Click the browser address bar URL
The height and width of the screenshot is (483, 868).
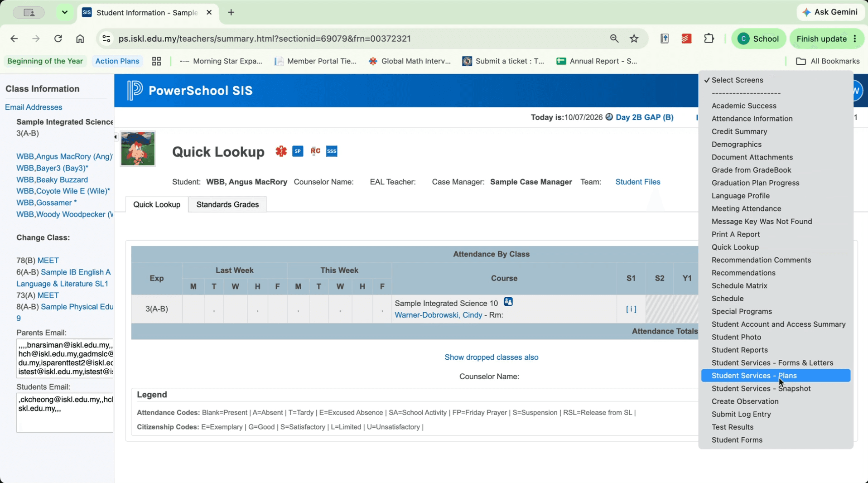(265, 39)
